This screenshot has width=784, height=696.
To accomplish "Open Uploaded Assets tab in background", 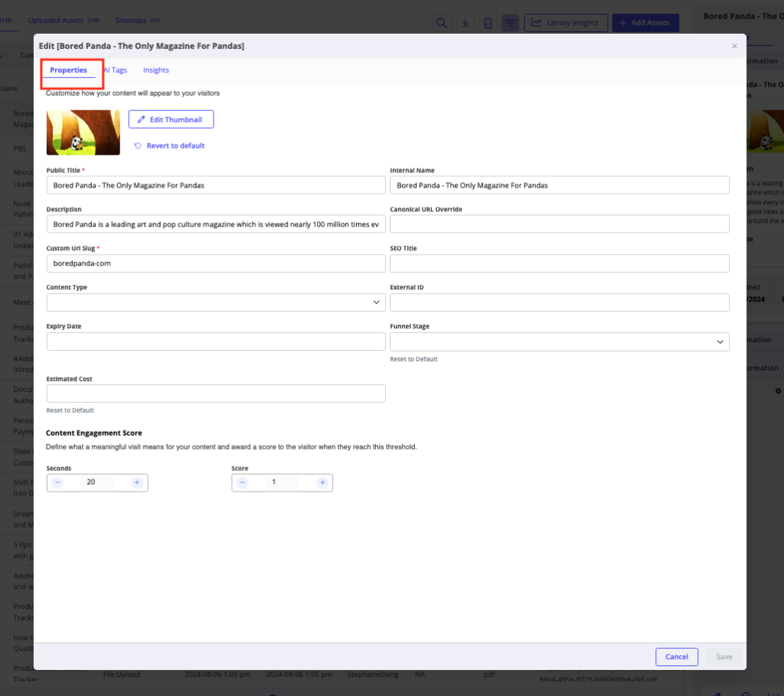I will (x=64, y=21).
